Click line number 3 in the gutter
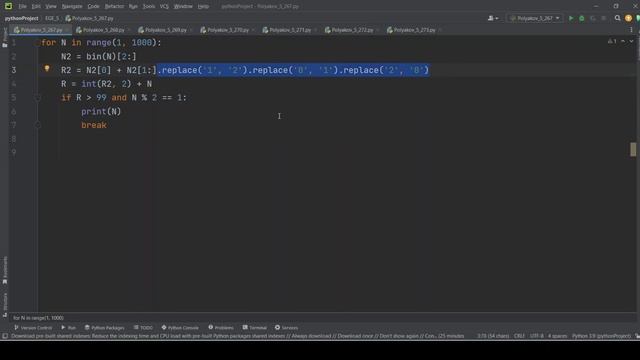This screenshot has height=360, width=640. click(x=14, y=70)
